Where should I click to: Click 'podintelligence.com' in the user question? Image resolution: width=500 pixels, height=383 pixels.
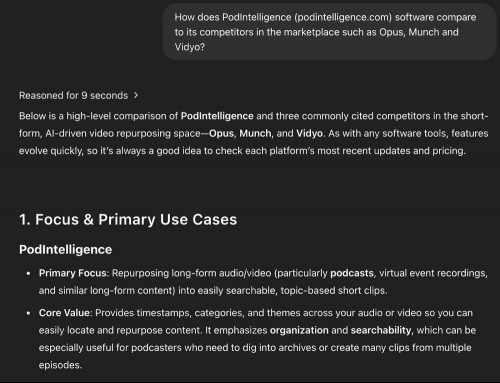(343, 17)
